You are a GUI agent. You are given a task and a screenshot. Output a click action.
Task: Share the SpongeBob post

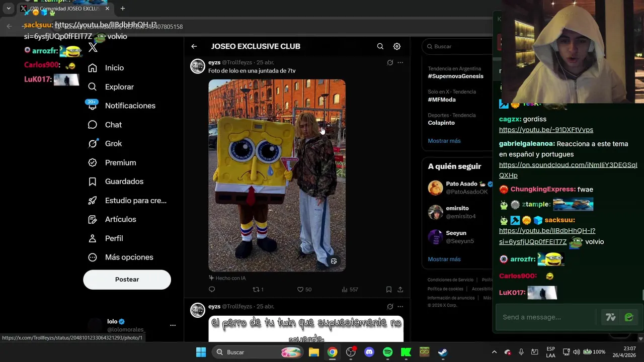tap(400, 290)
